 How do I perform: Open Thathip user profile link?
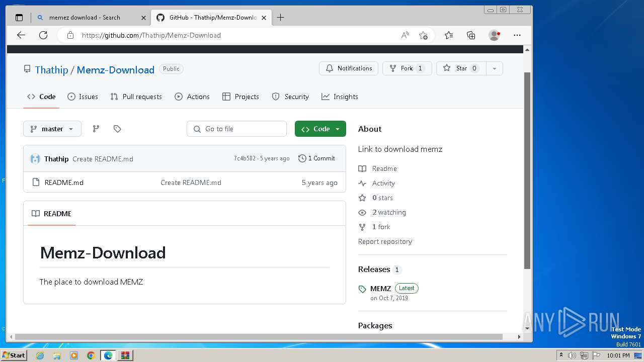pyautogui.click(x=51, y=70)
